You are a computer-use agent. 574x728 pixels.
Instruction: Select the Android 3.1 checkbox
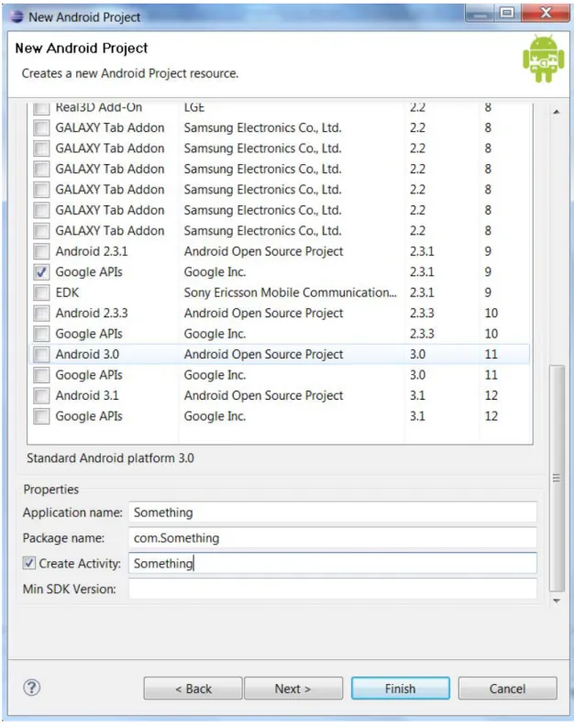(41, 395)
